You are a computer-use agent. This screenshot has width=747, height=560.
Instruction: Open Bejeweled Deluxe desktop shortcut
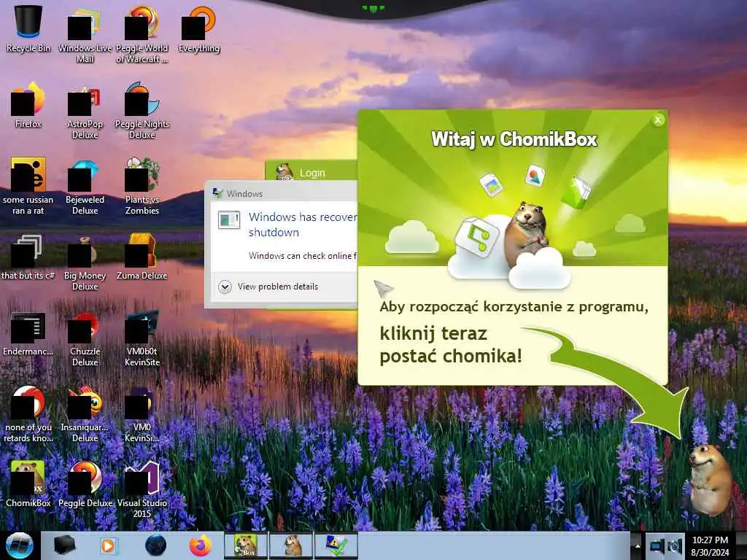(x=85, y=186)
